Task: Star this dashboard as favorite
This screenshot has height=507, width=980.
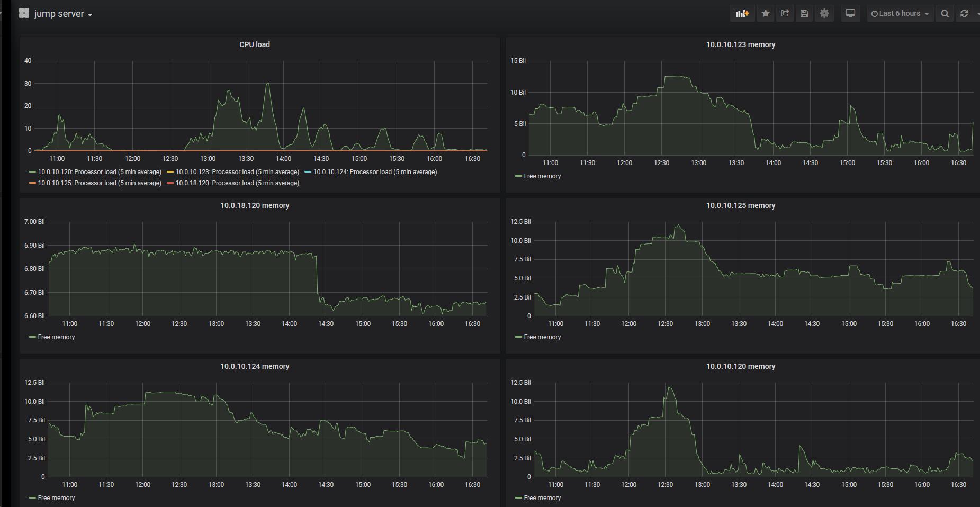Action: coord(766,14)
